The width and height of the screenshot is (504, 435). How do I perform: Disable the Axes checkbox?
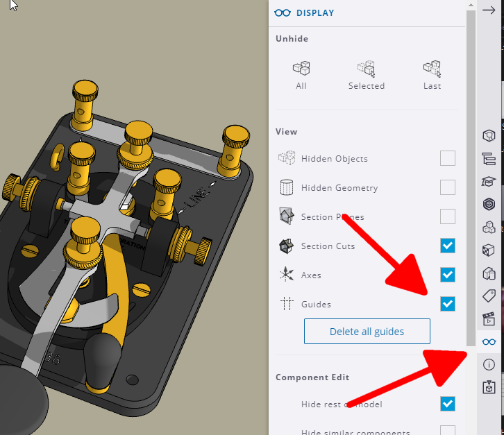click(448, 275)
